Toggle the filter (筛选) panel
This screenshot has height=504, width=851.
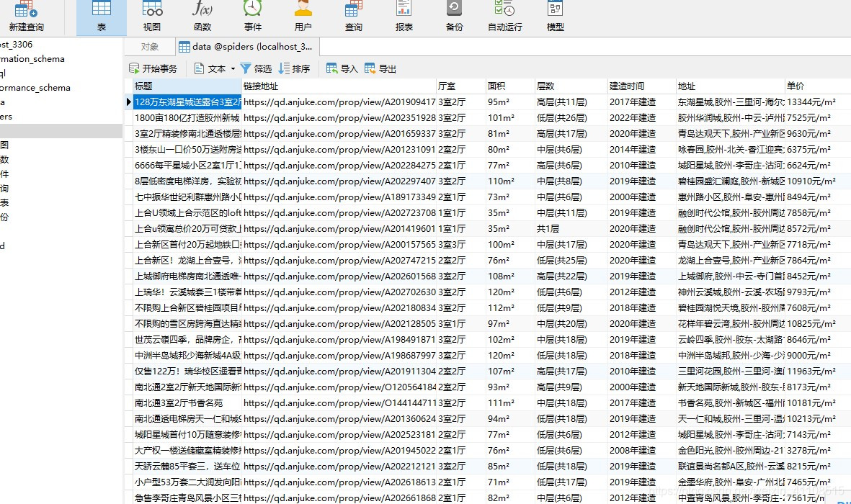[261, 68]
